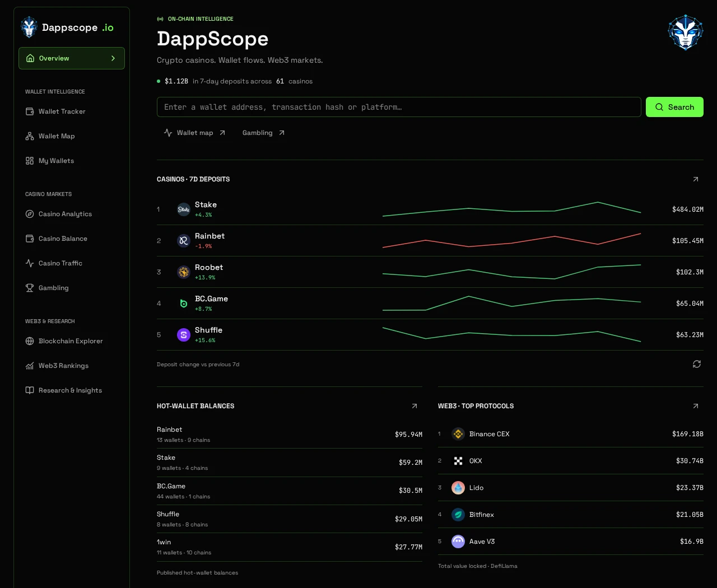The height and width of the screenshot is (588, 717).
Task: Select Gambling in the sidebar menu
Action: tap(72, 288)
